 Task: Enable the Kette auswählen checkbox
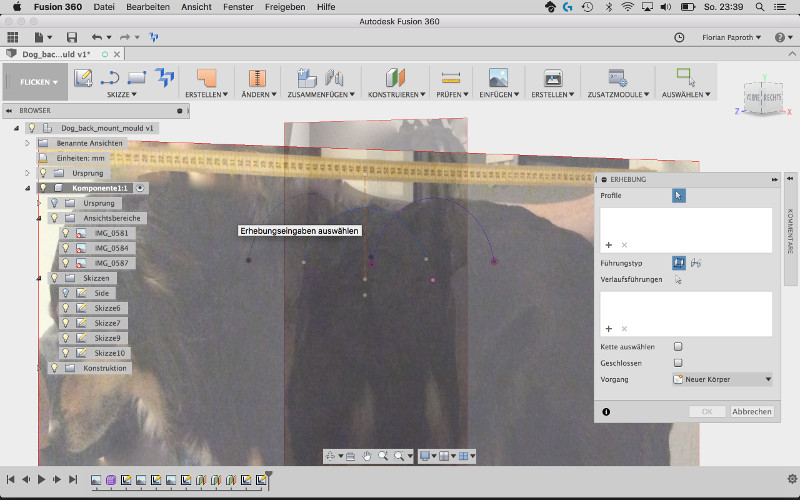click(x=678, y=346)
